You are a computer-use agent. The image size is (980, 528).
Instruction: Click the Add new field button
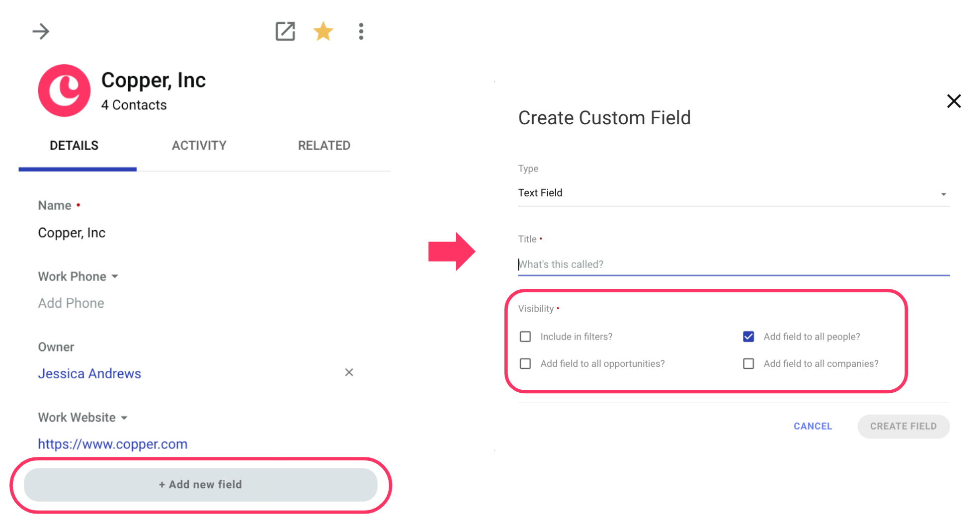click(x=200, y=485)
